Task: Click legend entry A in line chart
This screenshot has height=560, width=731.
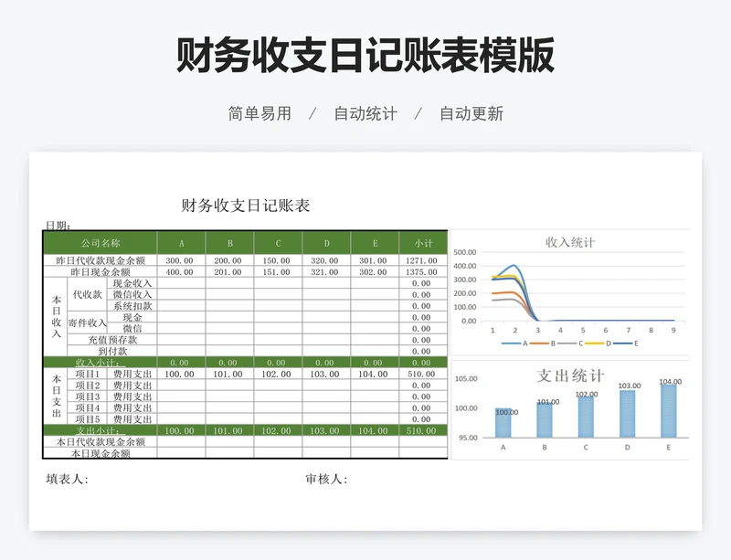Action: click(x=514, y=343)
